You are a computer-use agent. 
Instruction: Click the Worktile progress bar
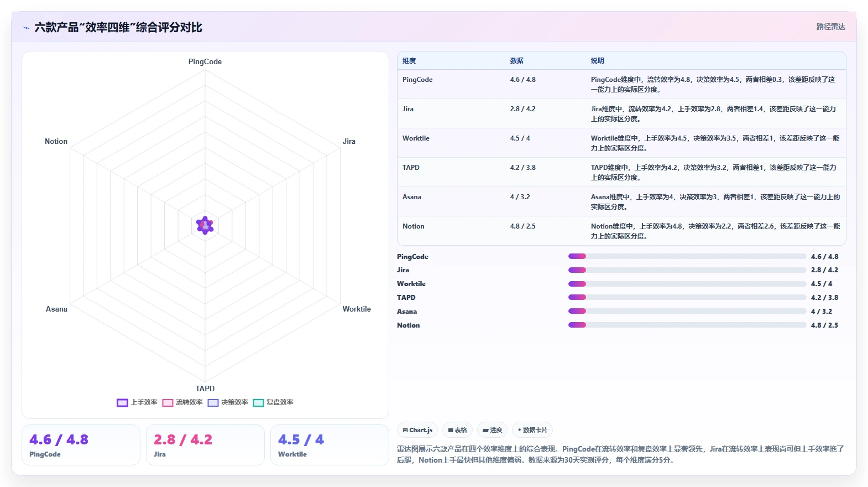pyautogui.click(x=687, y=284)
